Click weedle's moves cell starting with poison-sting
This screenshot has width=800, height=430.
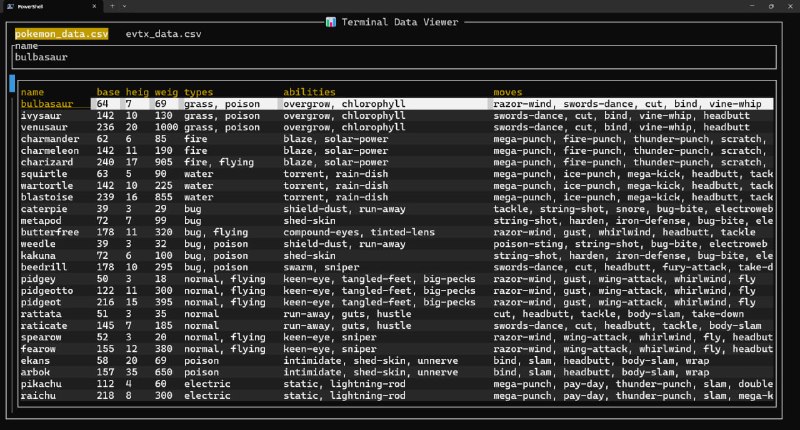tap(630, 244)
